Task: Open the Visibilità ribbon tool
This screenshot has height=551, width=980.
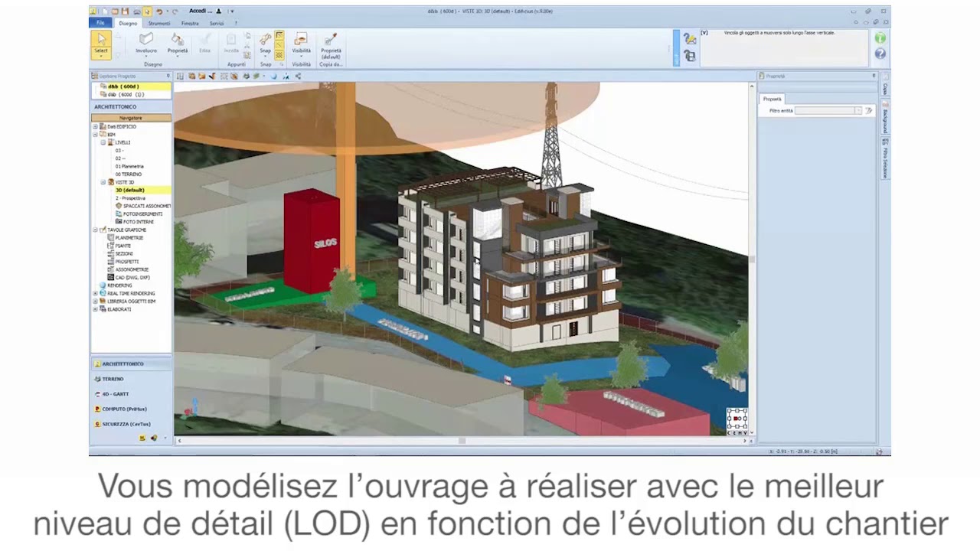Action: 301,43
